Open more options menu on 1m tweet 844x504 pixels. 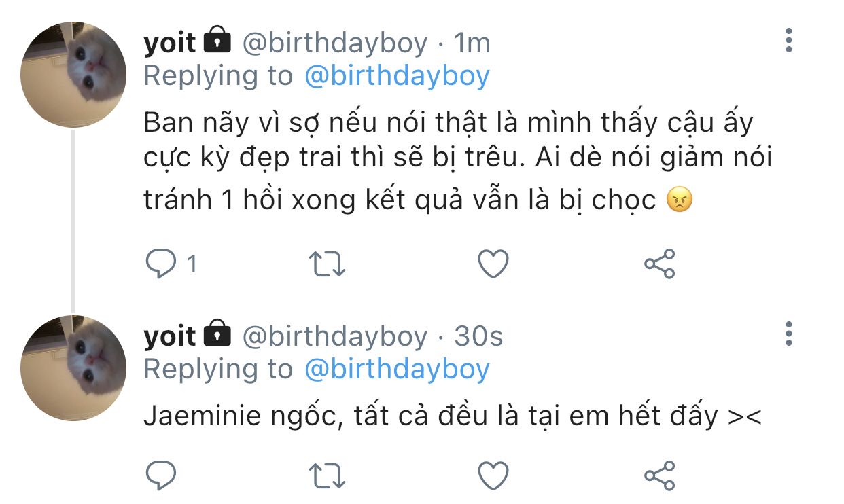click(x=789, y=41)
